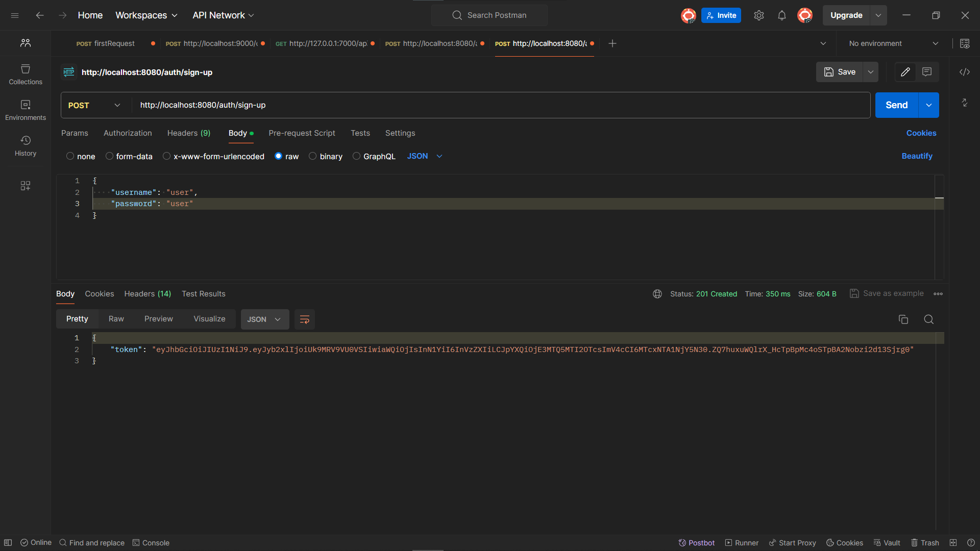Focus the Search Postman box
The width and height of the screenshot is (980, 551).
(x=489, y=15)
